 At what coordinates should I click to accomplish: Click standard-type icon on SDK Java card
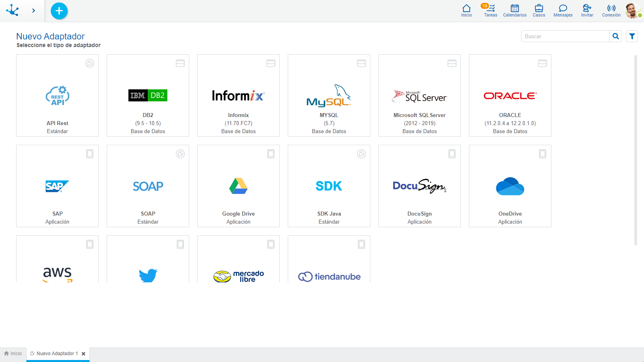click(361, 154)
